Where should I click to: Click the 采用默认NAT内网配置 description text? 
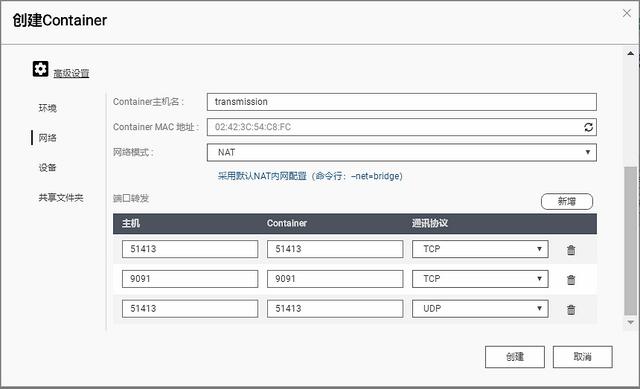click(310, 176)
